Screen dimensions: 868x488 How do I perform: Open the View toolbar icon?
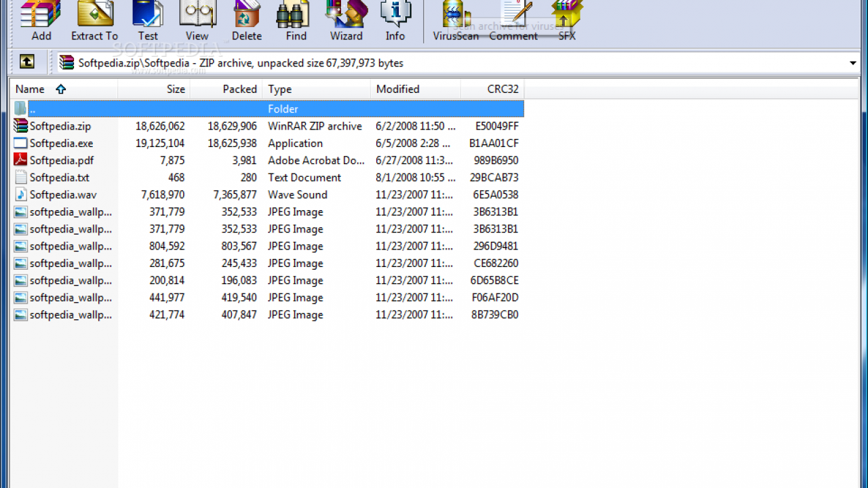click(197, 15)
